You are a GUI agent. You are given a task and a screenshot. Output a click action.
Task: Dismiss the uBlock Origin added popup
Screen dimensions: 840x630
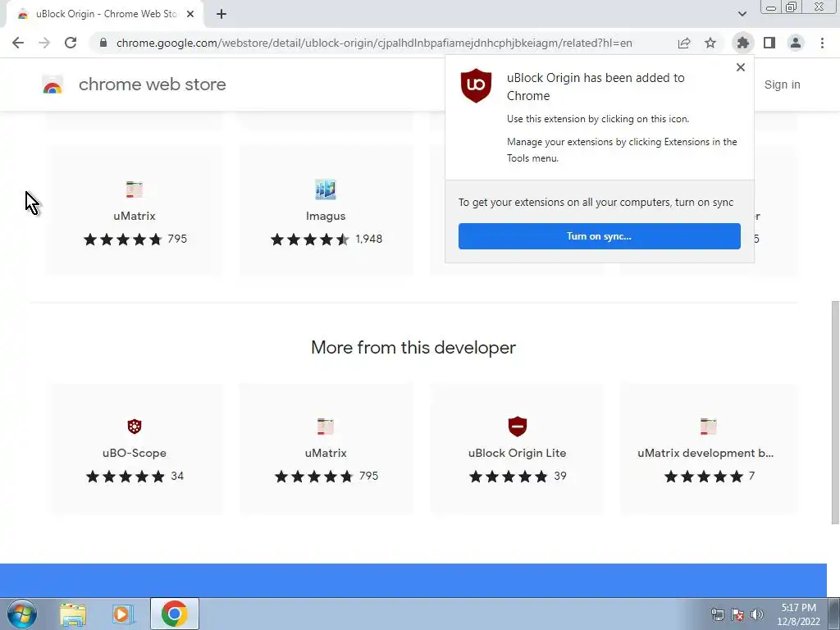point(741,67)
